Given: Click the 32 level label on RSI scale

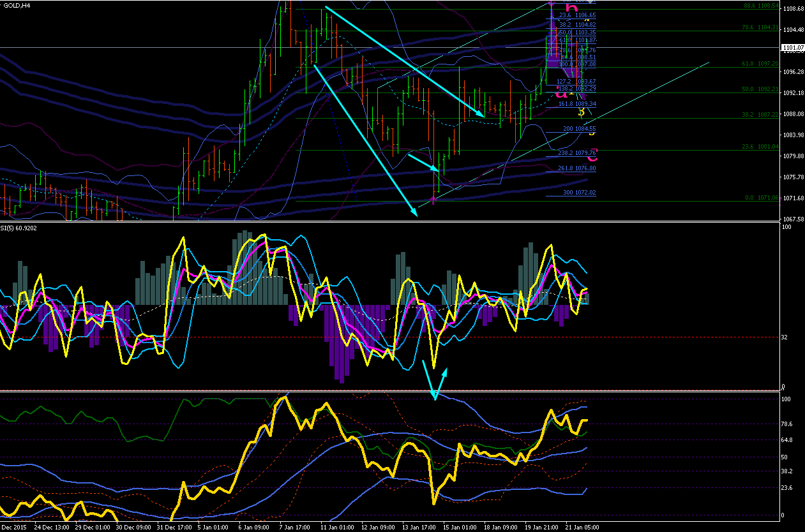Looking at the screenshot, I should tap(786, 337).
